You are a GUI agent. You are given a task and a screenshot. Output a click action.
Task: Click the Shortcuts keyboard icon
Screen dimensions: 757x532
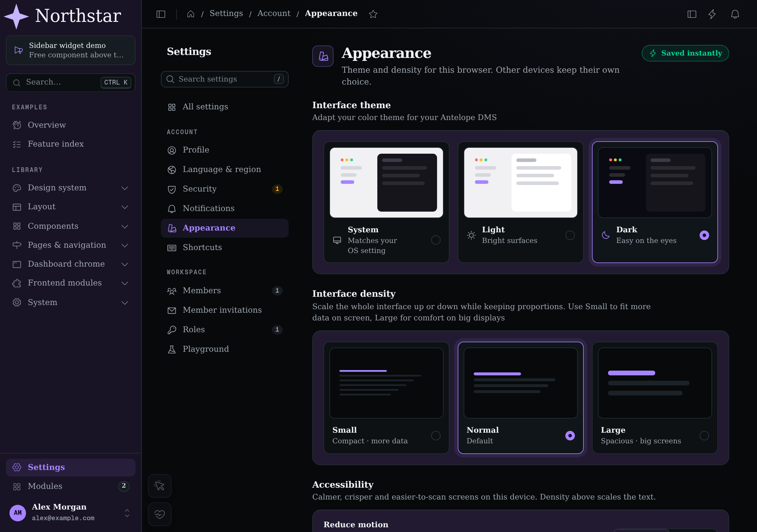172,248
